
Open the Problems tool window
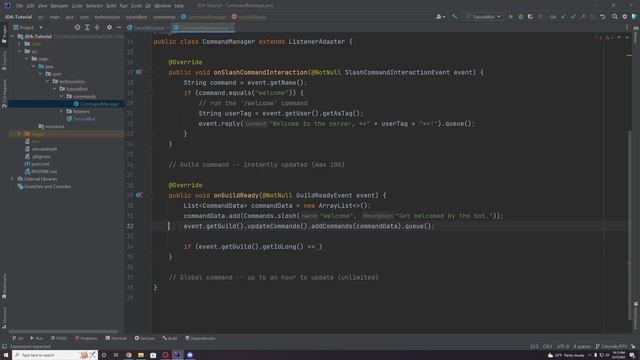pyautogui.click(x=86, y=338)
